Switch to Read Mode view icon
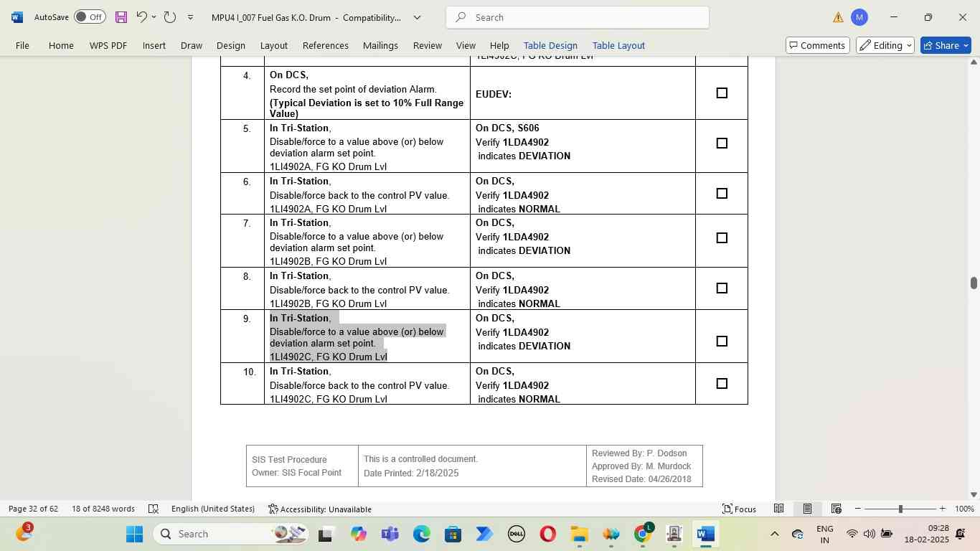Image resolution: width=980 pixels, height=551 pixels. (x=778, y=509)
